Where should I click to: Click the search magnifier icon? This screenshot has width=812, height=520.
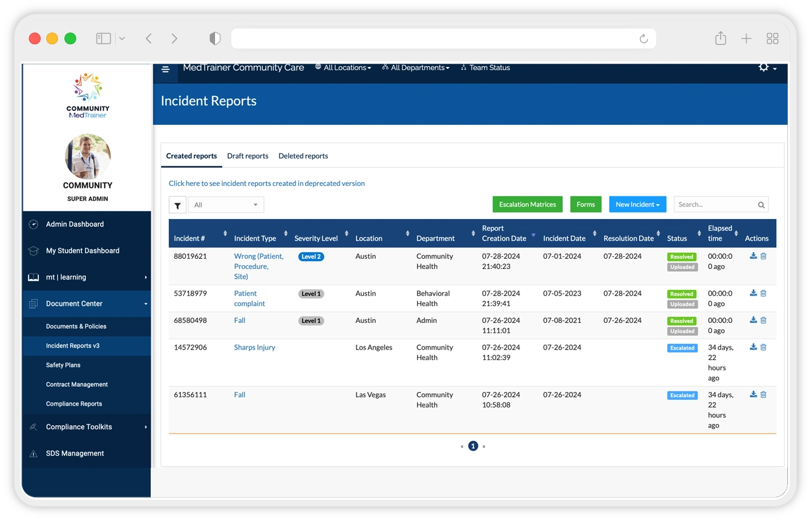(761, 205)
